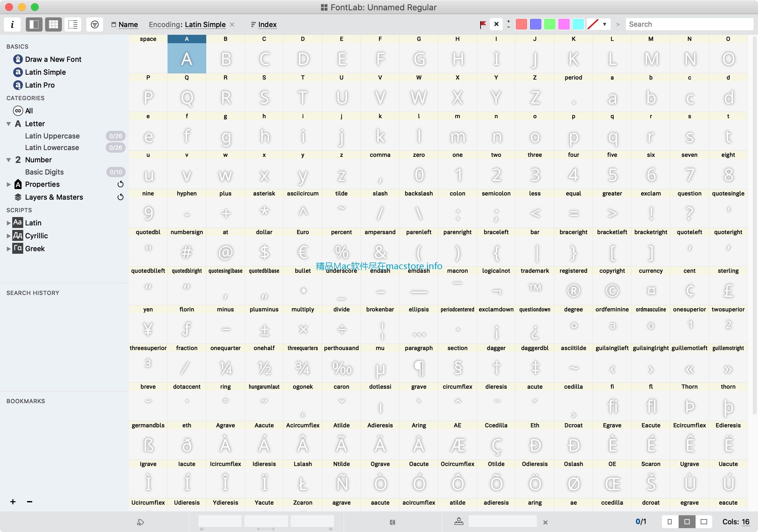
Task: Select the glyph cell A
Action: pyautogui.click(x=187, y=54)
